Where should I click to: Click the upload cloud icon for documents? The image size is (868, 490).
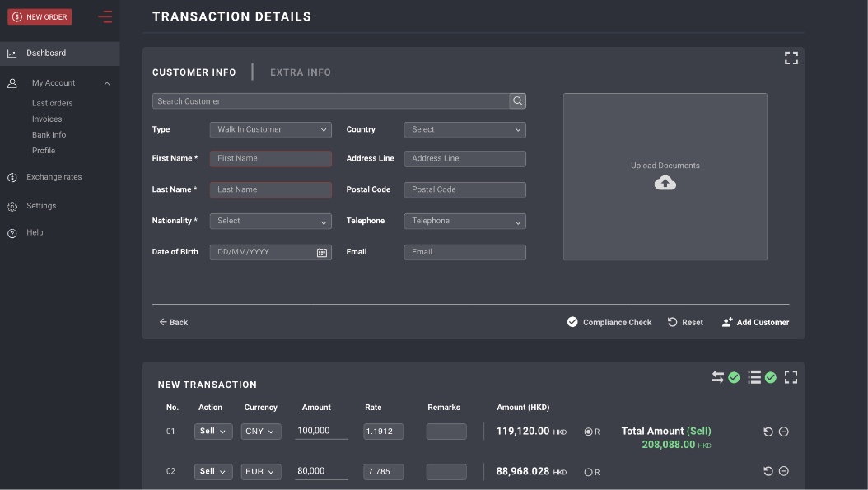click(x=665, y=183)
